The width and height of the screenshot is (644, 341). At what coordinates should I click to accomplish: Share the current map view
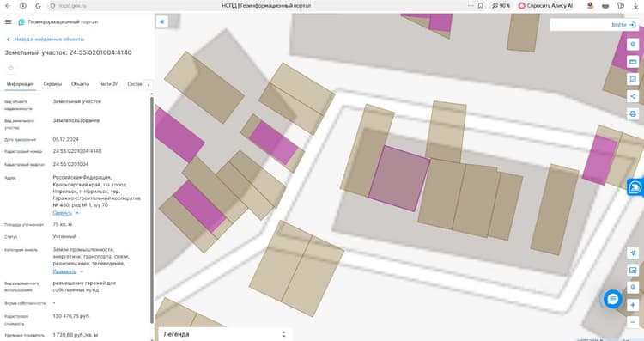point(633,96)
